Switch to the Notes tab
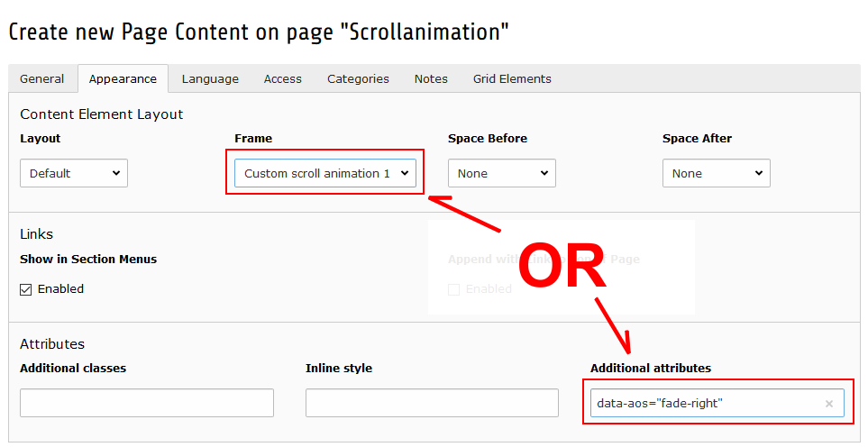868x447 pixels. (x=431, y=79)
